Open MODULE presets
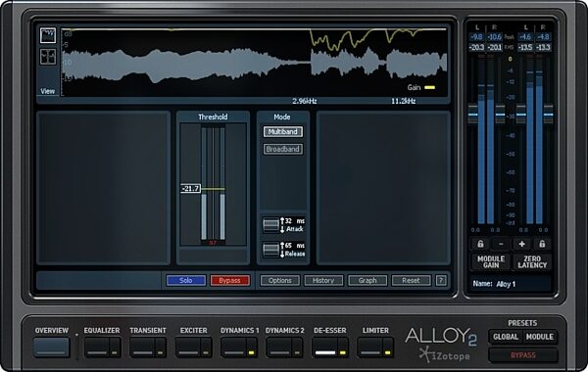588x372 pixels. coord(540,337)
